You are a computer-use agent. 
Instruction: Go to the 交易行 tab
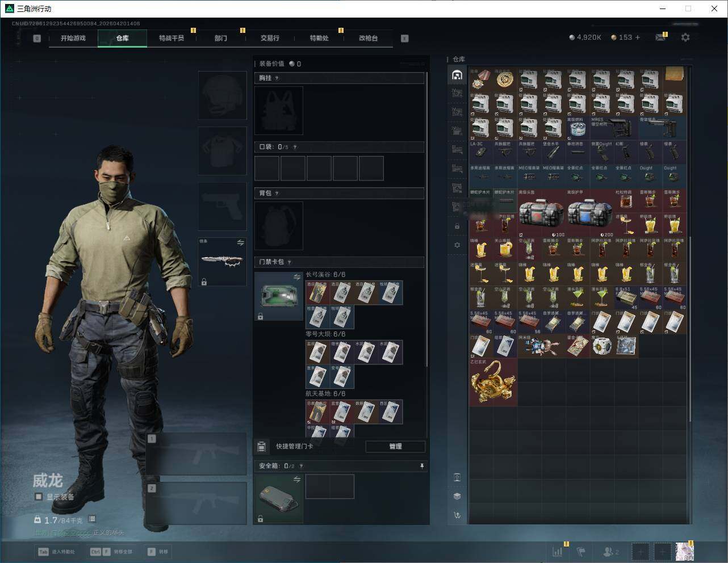(x=270, y=38)
